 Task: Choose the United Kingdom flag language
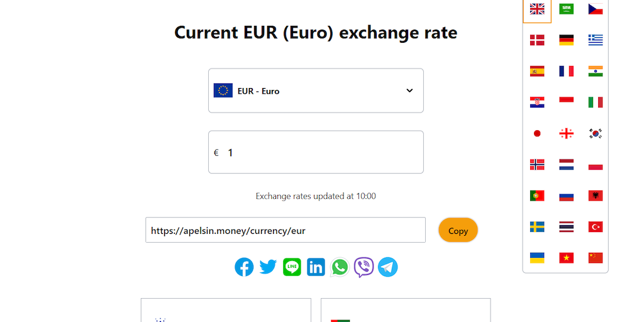[537, 9]
